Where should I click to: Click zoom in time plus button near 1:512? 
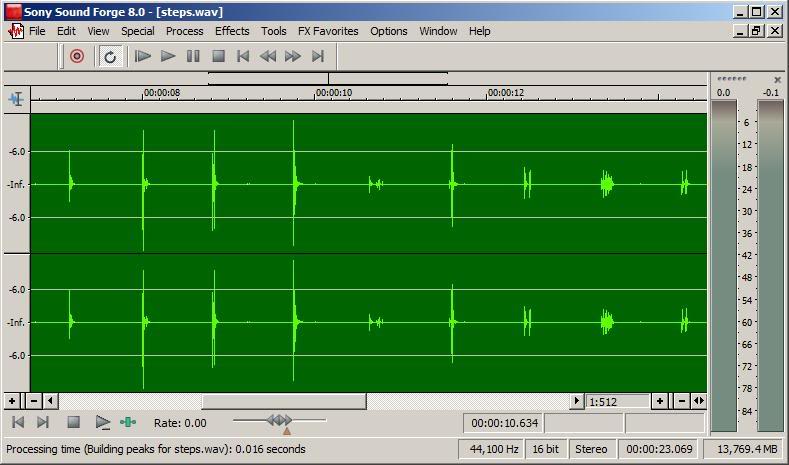(x=660, y=401)
